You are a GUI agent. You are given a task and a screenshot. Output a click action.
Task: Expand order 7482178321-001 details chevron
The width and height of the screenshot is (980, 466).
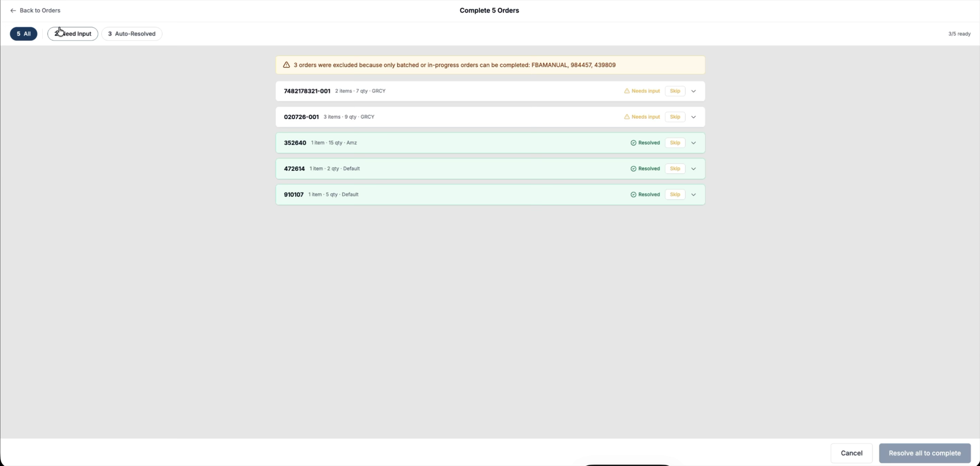[693, 91]
